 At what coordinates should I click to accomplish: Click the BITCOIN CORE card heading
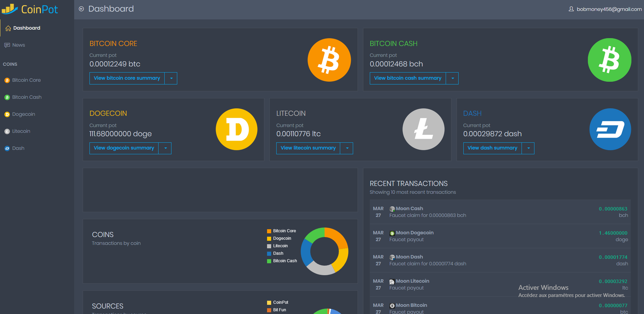click(113, 44)
